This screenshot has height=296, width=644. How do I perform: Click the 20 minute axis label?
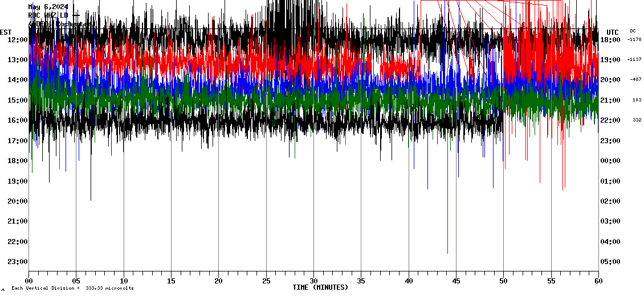tap(218, 281)
